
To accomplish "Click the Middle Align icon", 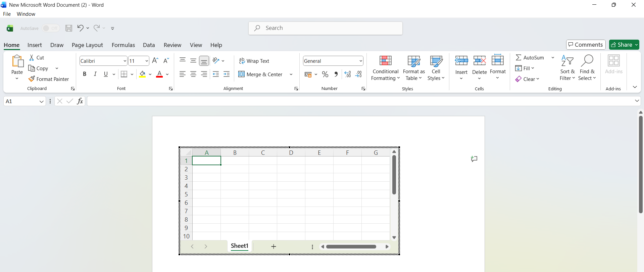I will pyautogui.click(x=193, y=60).
